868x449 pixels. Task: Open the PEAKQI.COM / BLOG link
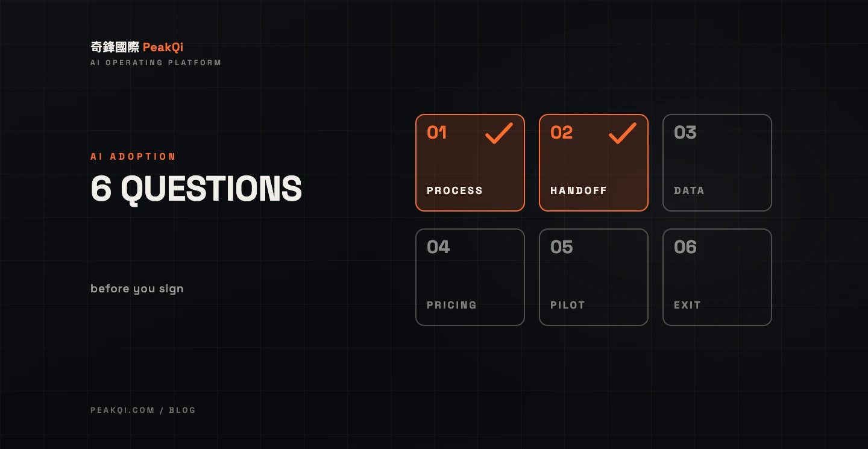(x=143, y=410)
